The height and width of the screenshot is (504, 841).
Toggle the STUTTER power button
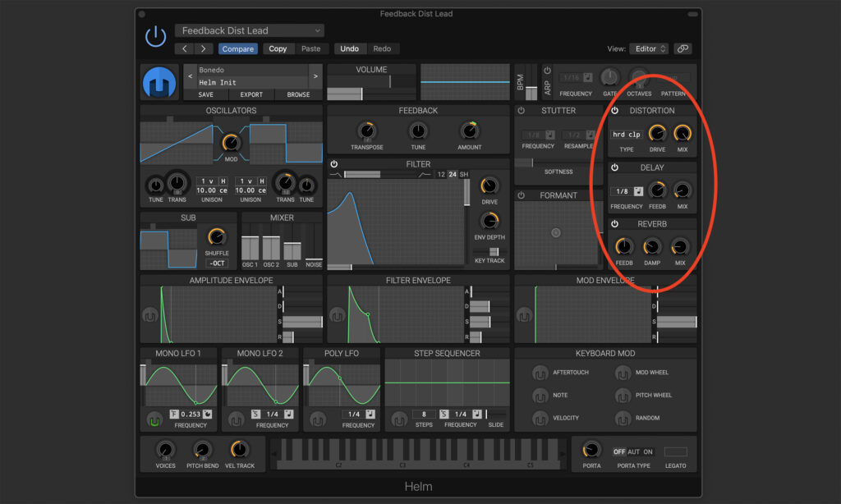point(521,111)
